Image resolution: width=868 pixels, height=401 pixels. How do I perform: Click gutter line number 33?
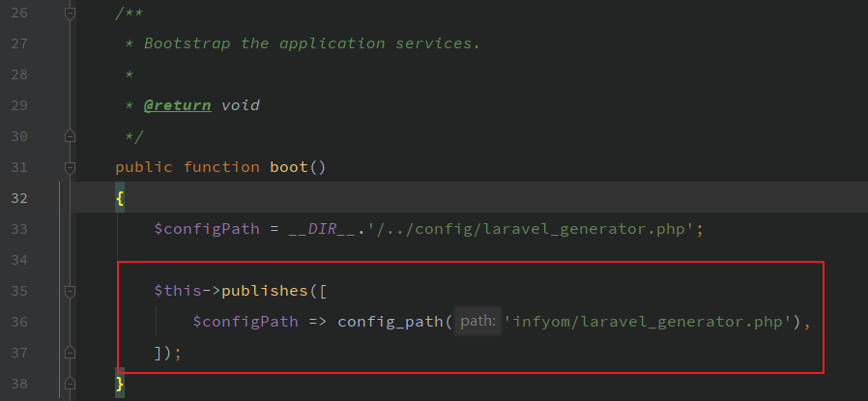pyautogui.click(x=19, y=229)
